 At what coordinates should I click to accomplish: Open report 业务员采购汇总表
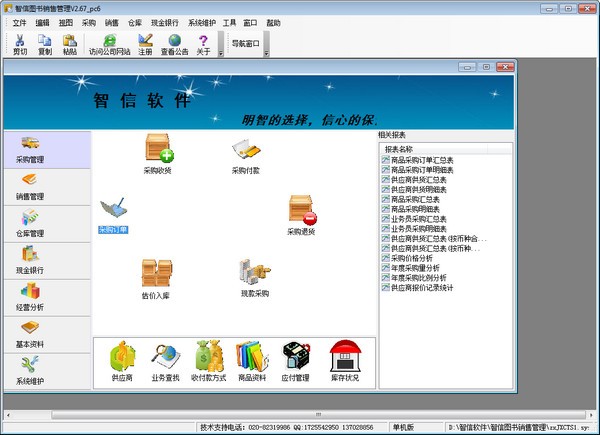click(419, 219)
